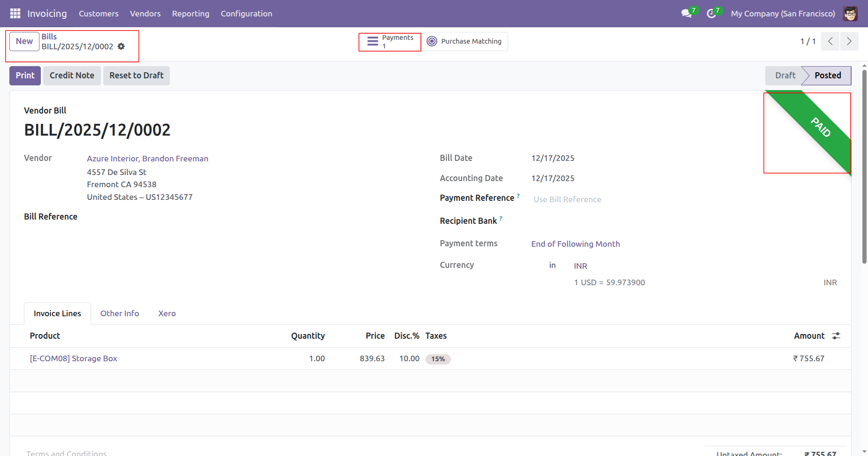This screenshot has width=868, height=456.
Task: Open the apps grid menu icon
Action: point(15,14)
